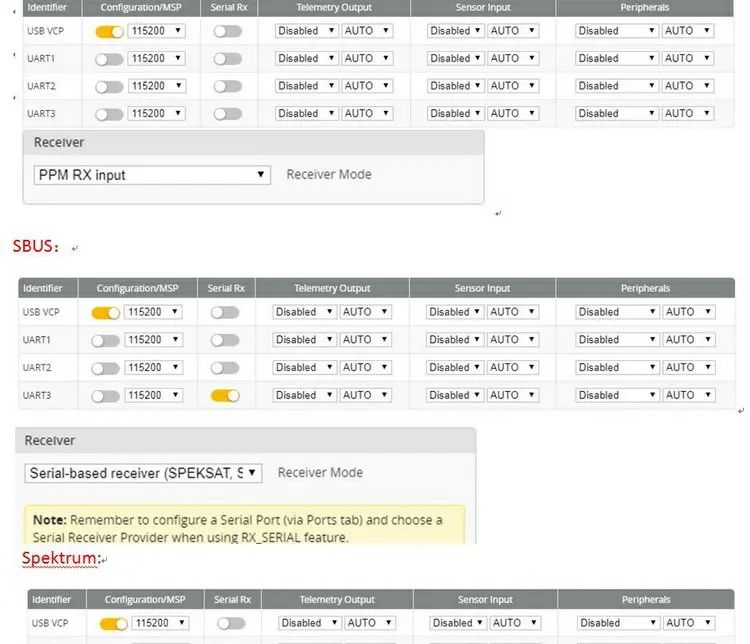Screen dimensions: 750x644
Task: Enable UART1 Serial Rx in SBUS table
Action: click(x=225, y=340)
